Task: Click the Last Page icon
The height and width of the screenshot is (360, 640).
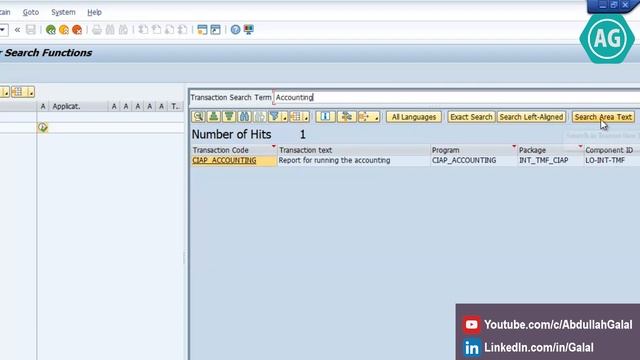Action: click(x=183, y=29)
